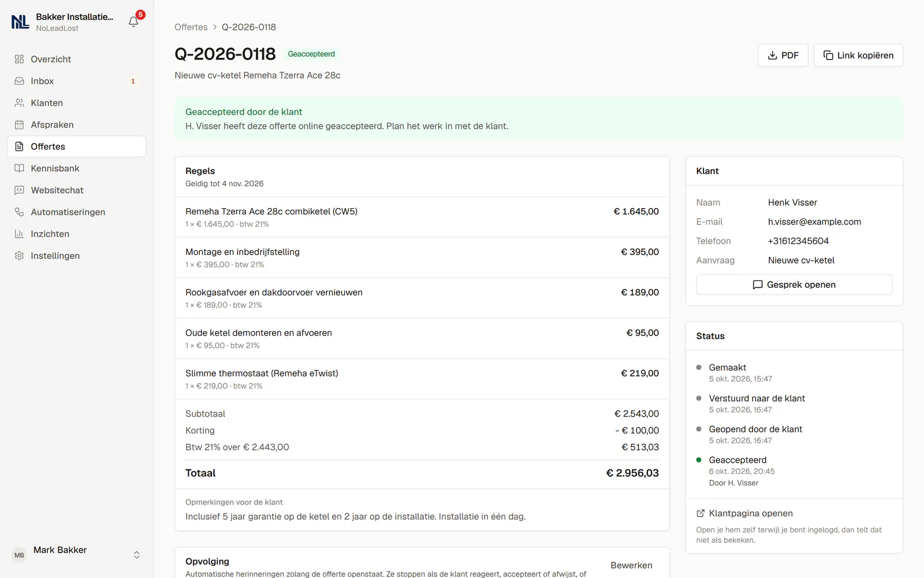Select the Oude ketel demonteren en afvoeren line

click(x=422, y=339)
